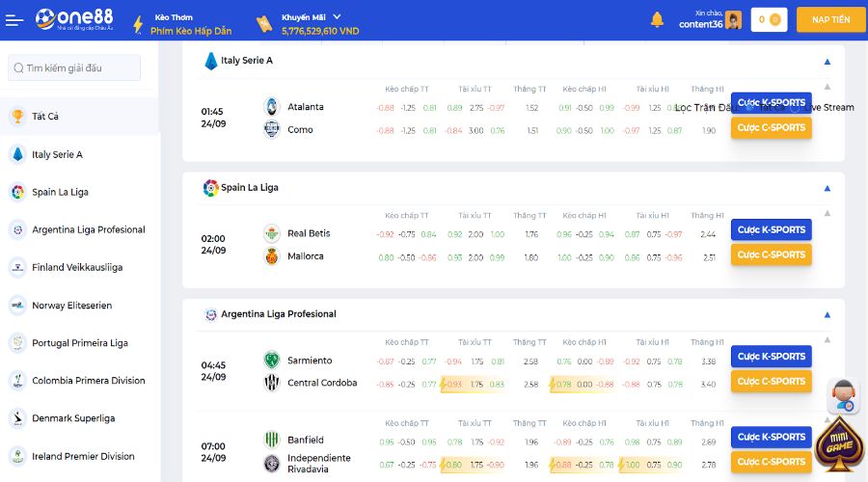This screenshot has height=482, width=868.
Task: Select Italy Serie A in sidebar
Action: (x=80, y=154)
